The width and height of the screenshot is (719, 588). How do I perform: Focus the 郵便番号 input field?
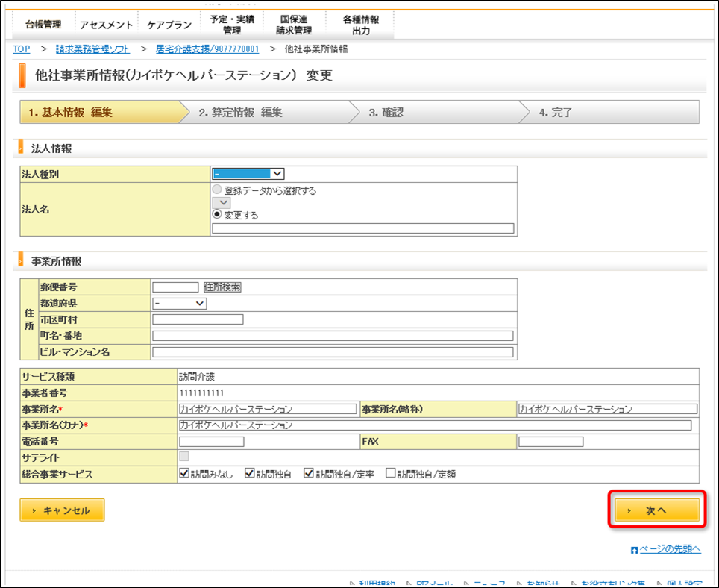[x=175, y=287]
